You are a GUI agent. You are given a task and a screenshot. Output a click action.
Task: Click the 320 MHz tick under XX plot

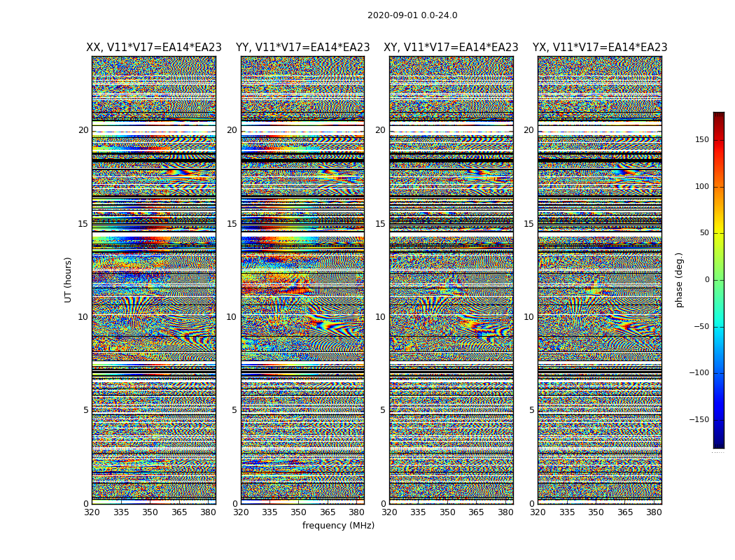click(92, 512)
